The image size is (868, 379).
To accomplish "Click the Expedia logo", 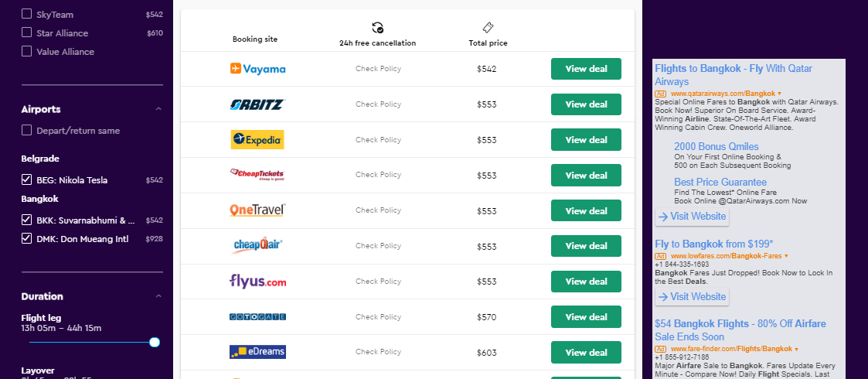I will click(x=257, y=140).
